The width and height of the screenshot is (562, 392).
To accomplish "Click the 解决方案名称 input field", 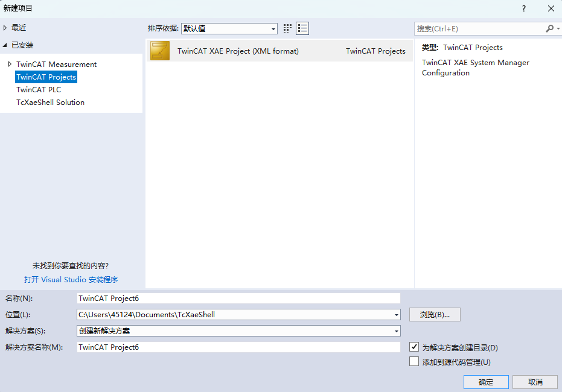I will 238,347.
